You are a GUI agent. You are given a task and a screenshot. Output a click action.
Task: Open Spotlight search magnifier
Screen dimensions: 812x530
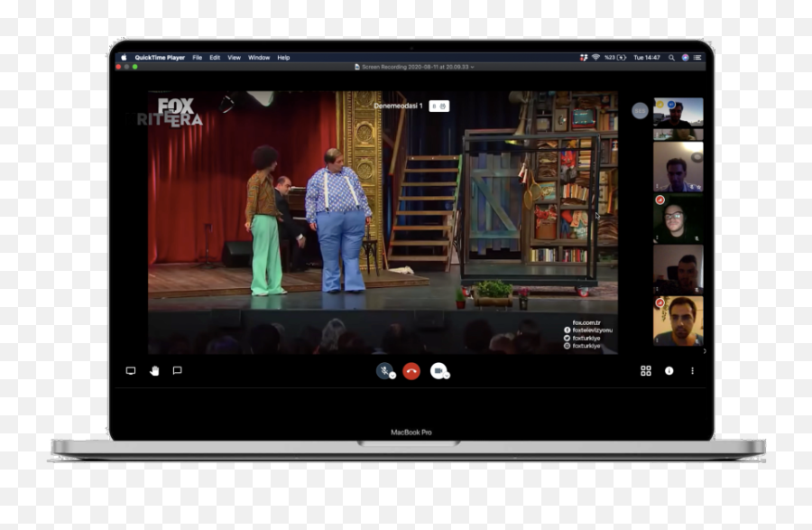[671, 58]
